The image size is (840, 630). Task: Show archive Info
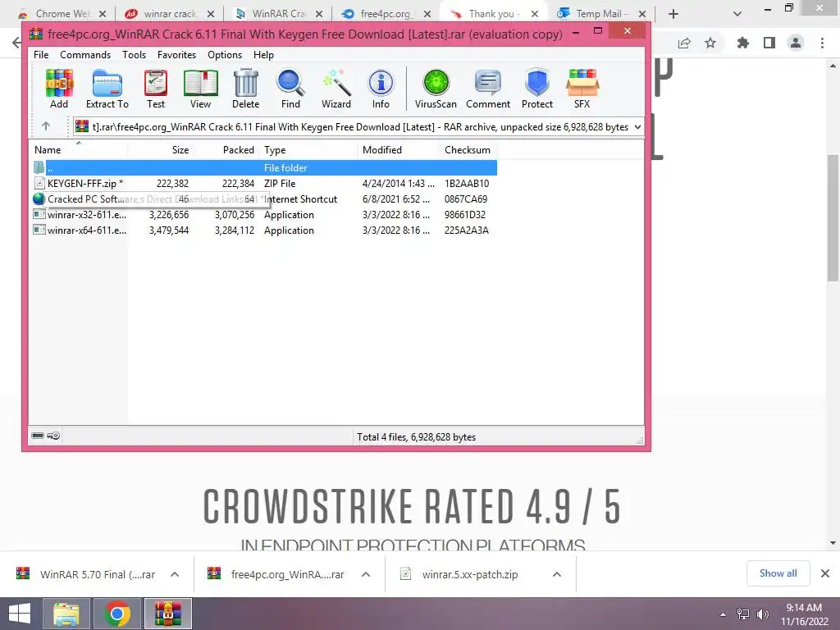coord(381,89)
